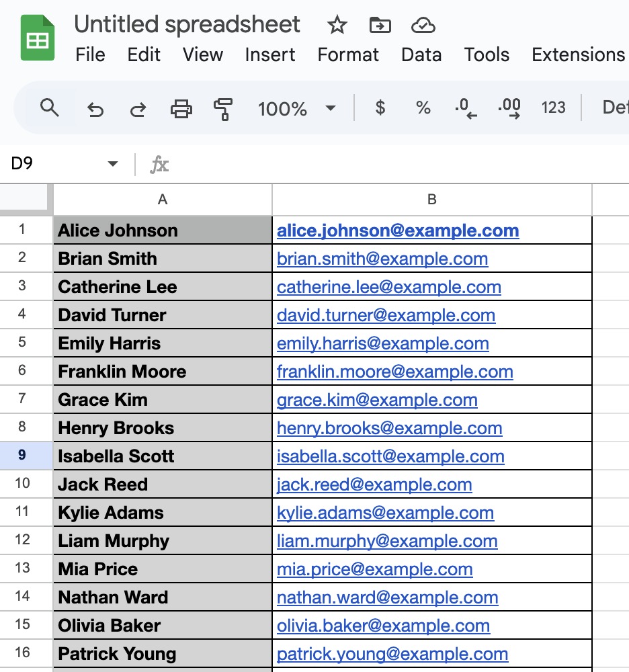Open the Format menu
The height and width of the screenshot is (672, 629).
(348, 54)
